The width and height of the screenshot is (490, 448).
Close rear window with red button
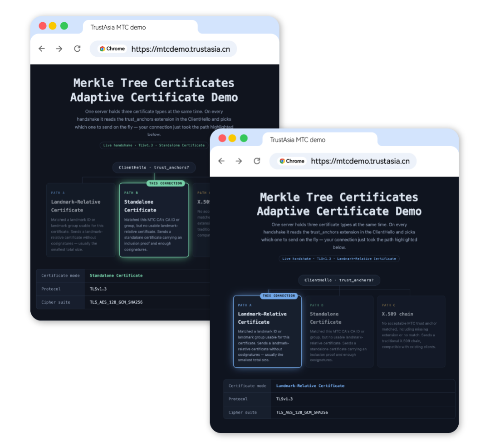pyautogui.click(x=43, y=26)
